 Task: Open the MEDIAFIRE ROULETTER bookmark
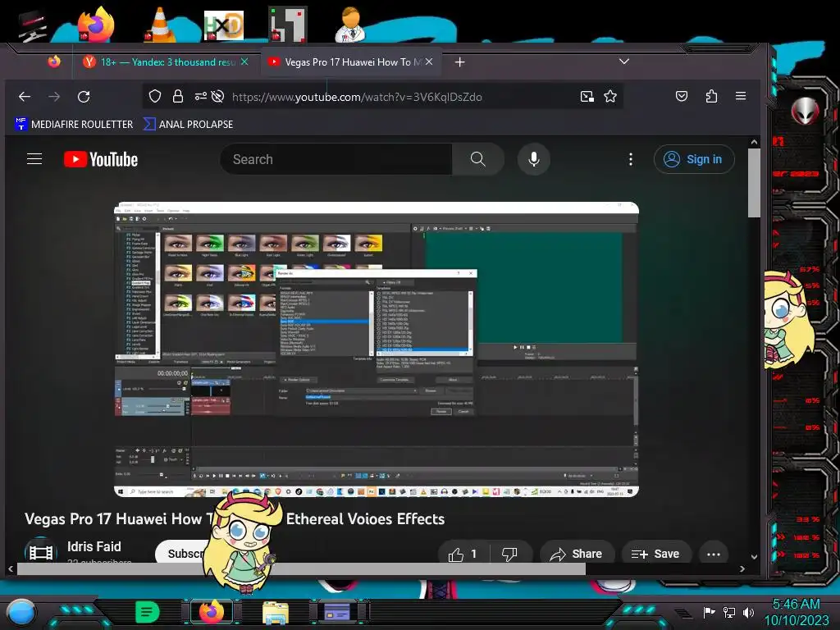click(x=74, y=125)
